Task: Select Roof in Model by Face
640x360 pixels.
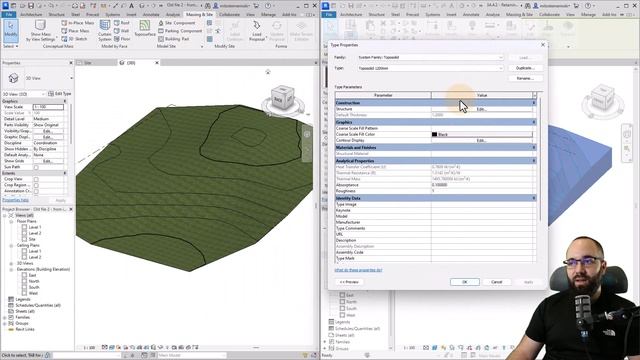Action: [122, 23]
